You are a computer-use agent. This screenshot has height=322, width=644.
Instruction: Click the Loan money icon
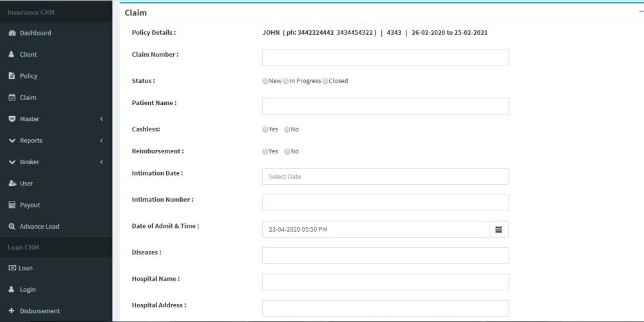coord(12,268)
